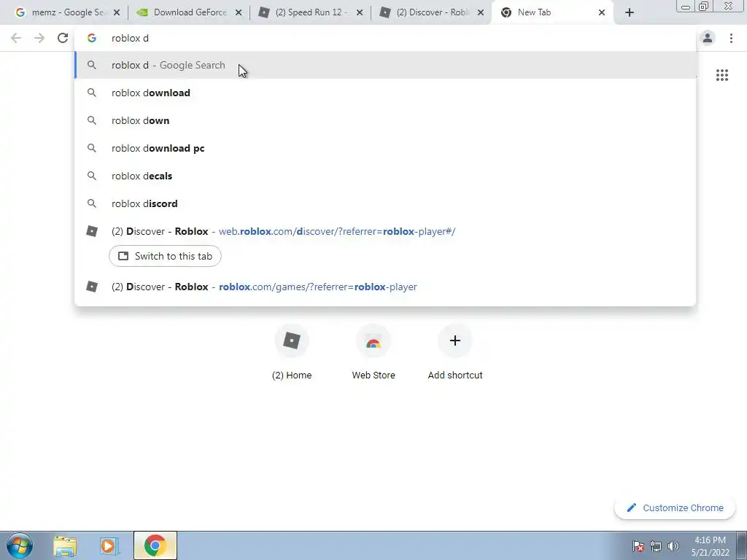Click the taskbar clock showing 4:16 PM

pos(710,546)
